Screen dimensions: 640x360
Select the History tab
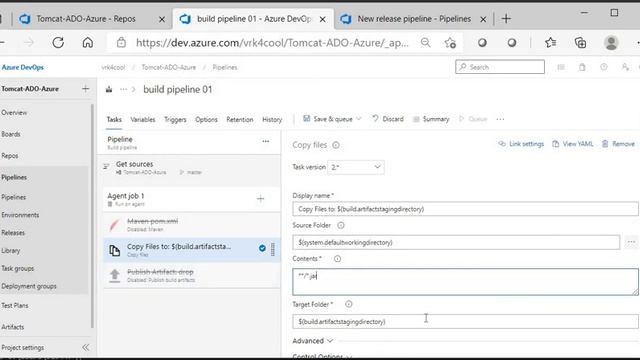point(272,120)
